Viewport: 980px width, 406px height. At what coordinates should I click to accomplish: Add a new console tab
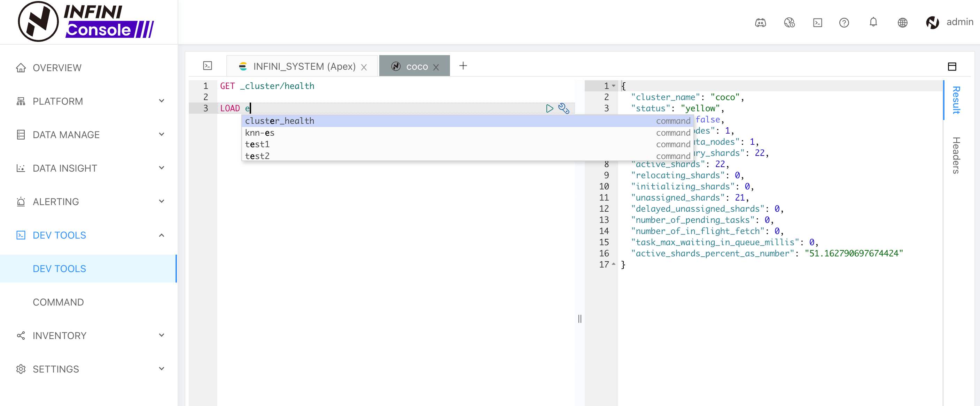click(463, 66)
